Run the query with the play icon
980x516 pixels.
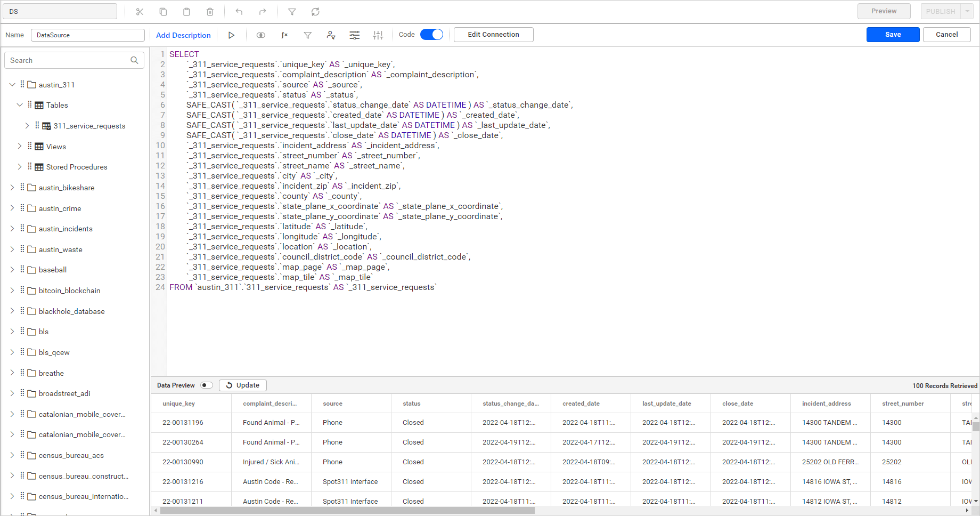point(232,34)
